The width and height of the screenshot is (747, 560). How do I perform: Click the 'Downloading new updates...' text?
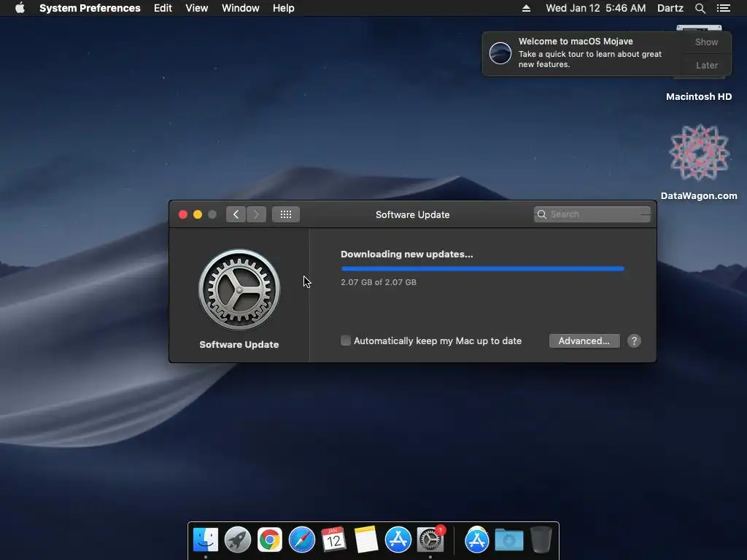tap(406, 254)
